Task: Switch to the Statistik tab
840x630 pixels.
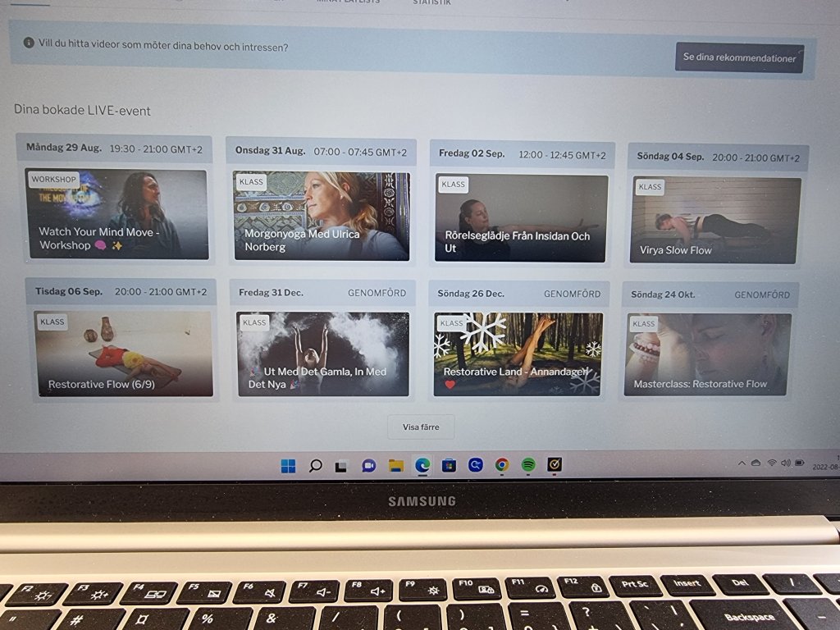Action: pos(431,2)
